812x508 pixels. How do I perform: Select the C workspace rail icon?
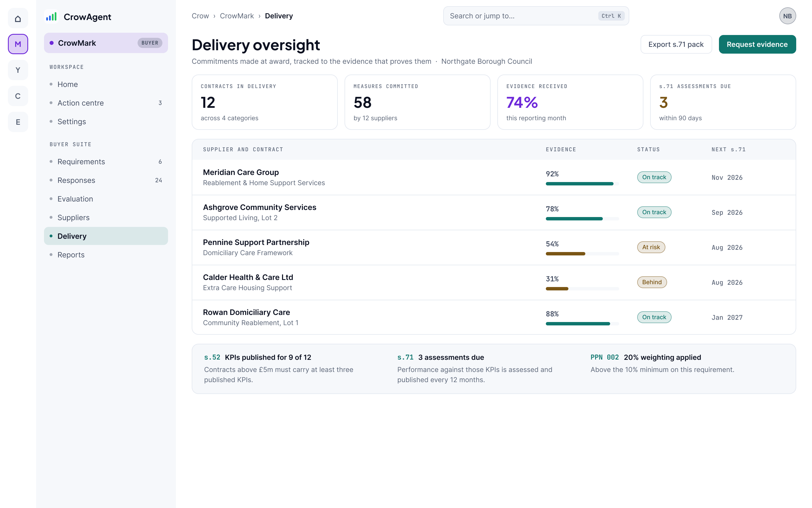18,96
